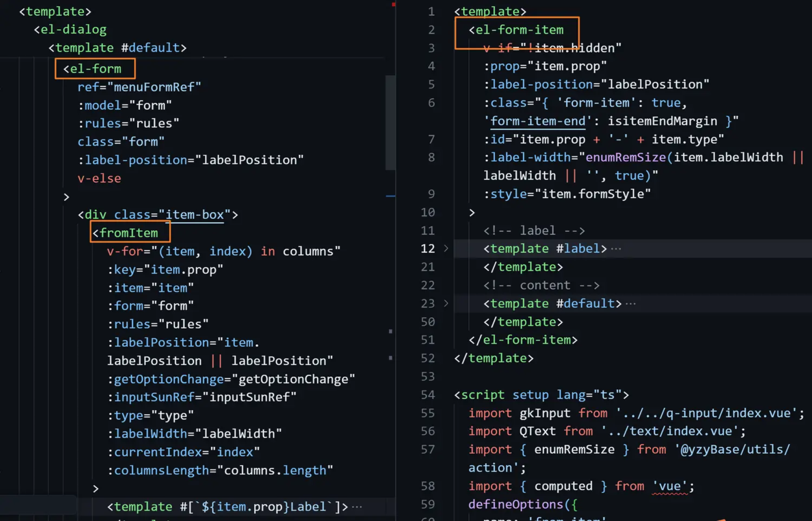The width and height of the screenshot is (812, 521).
Task: Click the left editor vertical scrollbar thumb
Action: coord(390,122)
